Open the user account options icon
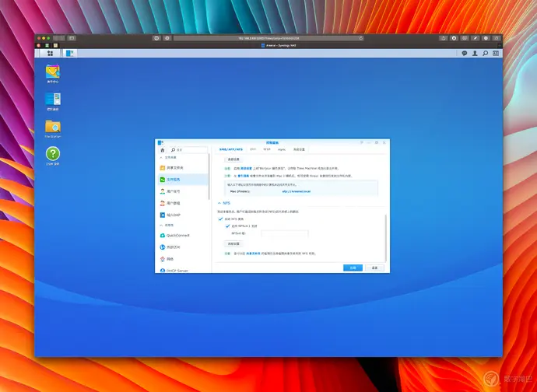The width and height of the screenshot is (537, 392). click(475, 53)
